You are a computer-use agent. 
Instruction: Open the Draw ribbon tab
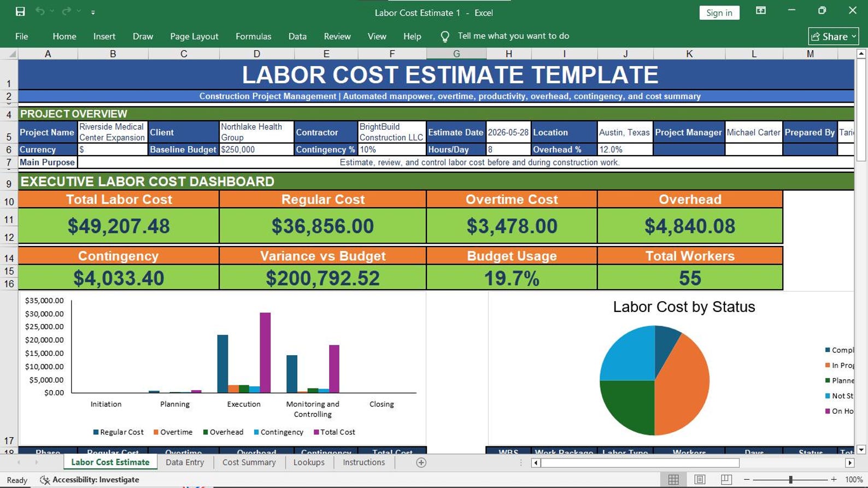[x=143, y=36]
